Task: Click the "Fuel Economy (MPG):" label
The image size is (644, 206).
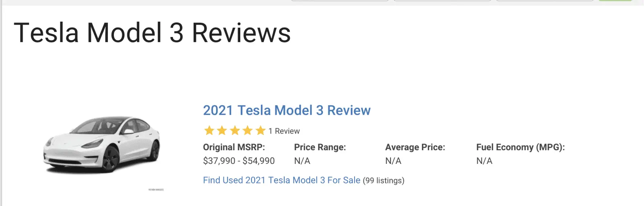Action: 520,147
